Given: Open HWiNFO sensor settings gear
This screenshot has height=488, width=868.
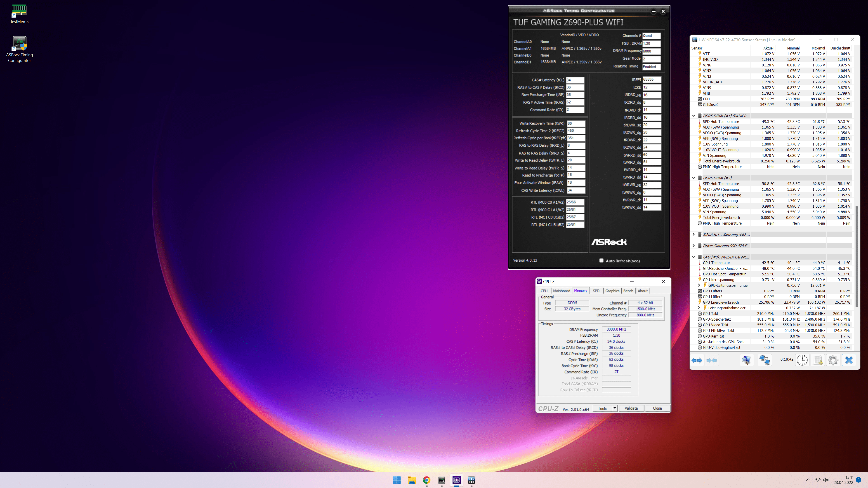Looking at the screenshot, I should point(833,360).
